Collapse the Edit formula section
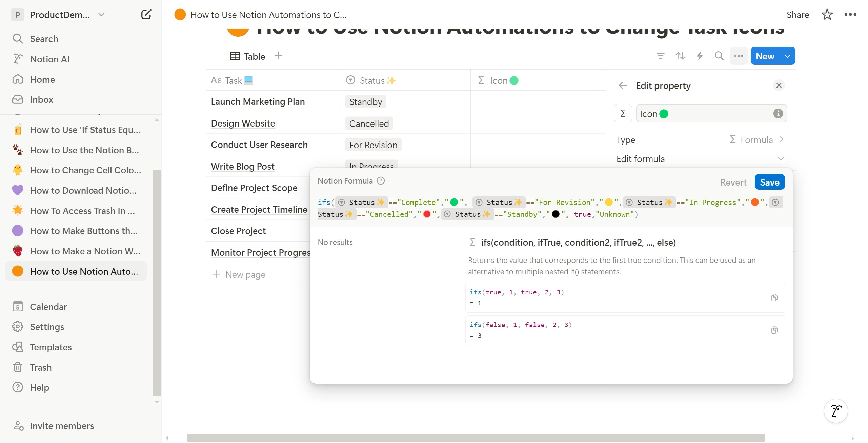The width and height of the screenshot is (868, 443). point(781,159)
